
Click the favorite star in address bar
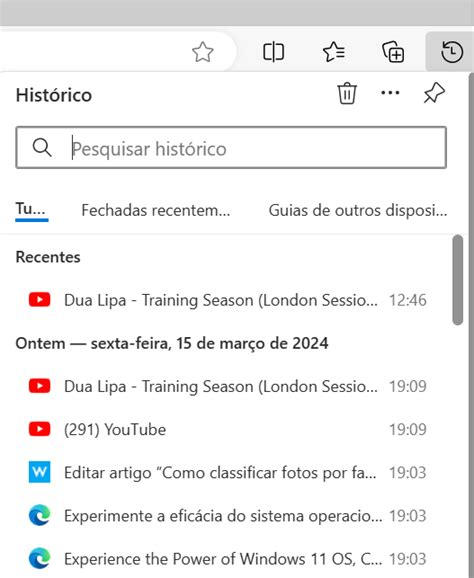click(203, 52)
